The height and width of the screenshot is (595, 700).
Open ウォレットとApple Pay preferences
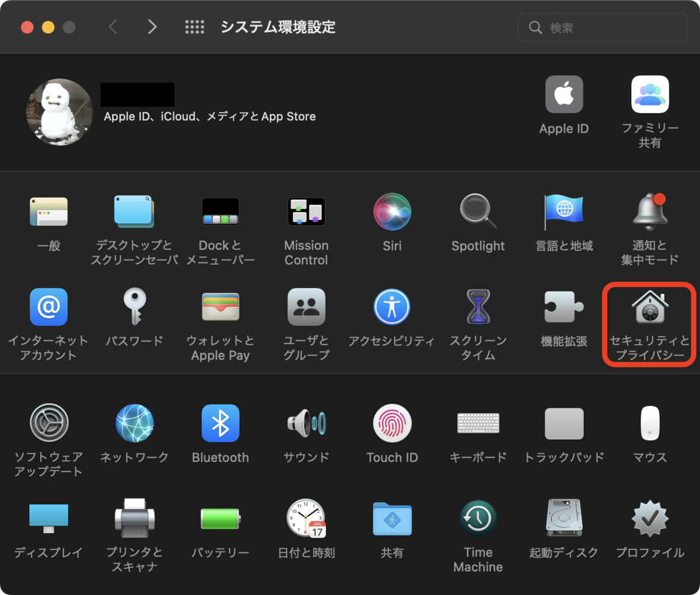tap(220, 307)
